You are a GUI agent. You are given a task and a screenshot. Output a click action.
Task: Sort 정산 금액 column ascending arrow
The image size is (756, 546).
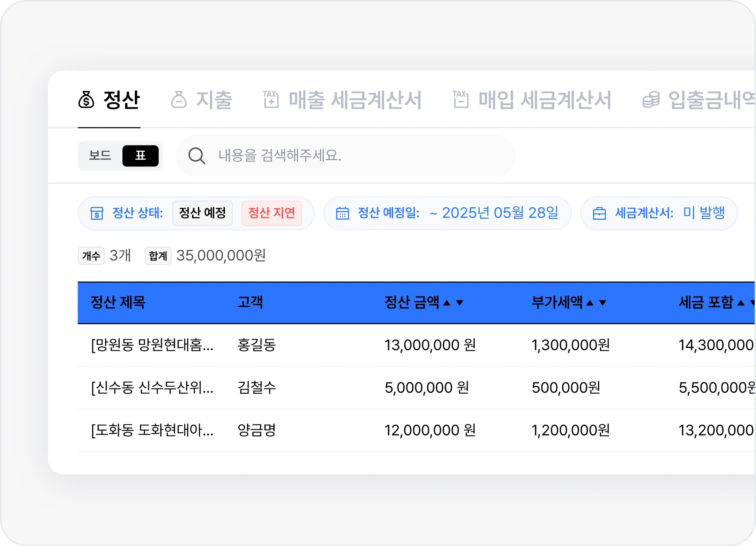coord(447,303)
